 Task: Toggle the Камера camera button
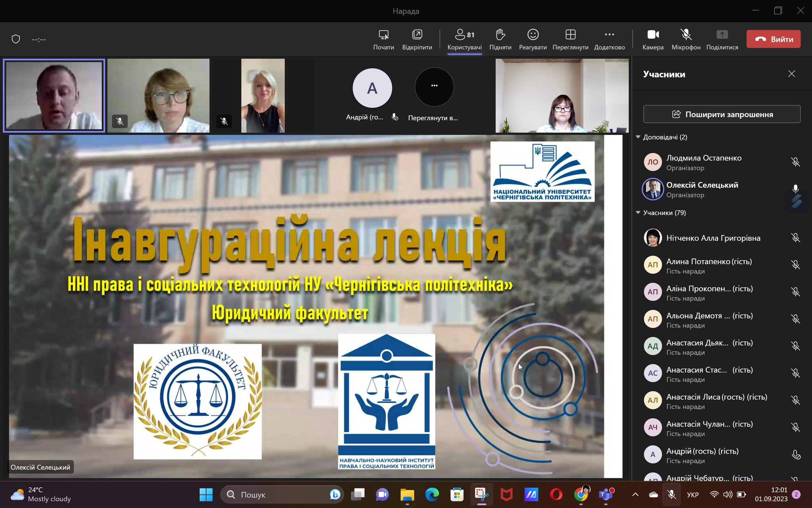click(653, 39)
